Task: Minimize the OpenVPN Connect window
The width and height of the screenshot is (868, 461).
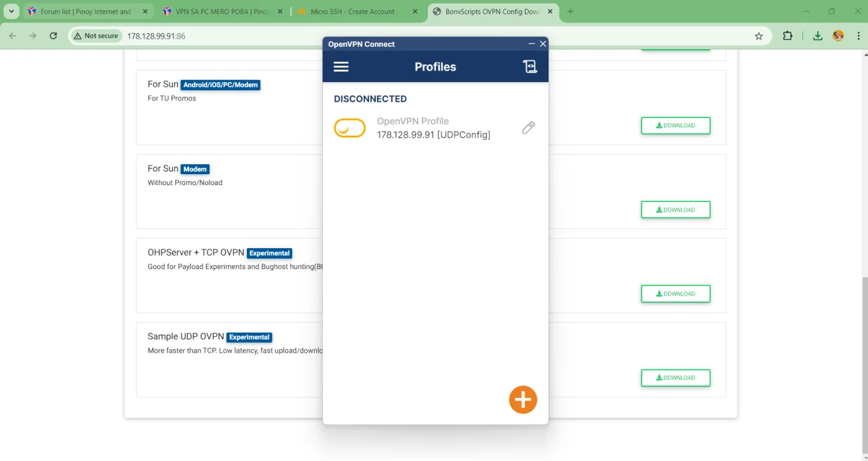Action: (532, 44)
